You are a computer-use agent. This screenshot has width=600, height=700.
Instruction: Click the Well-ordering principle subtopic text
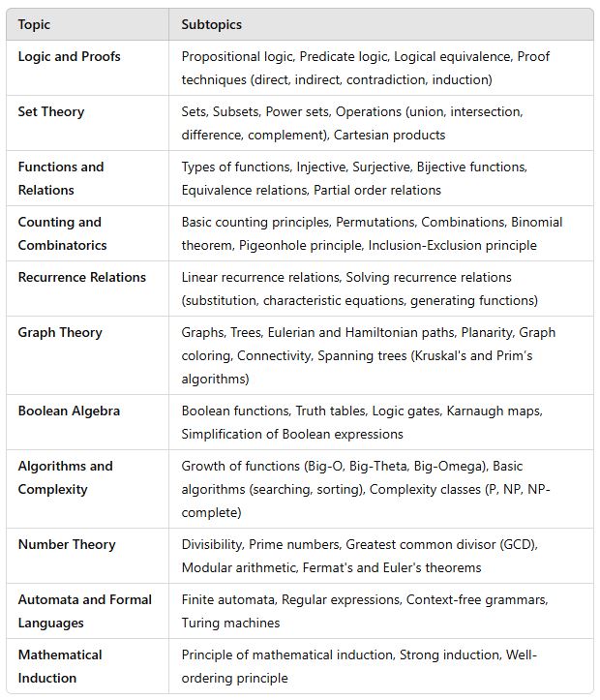point(359,666)
